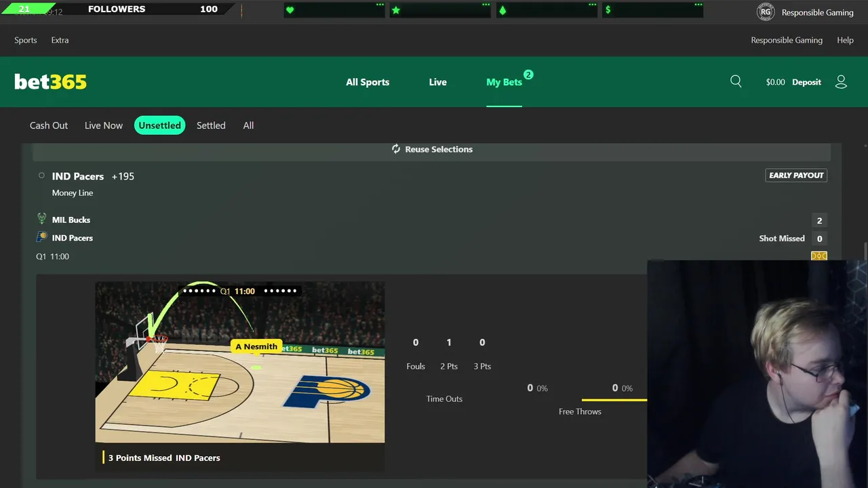
Task: Click the MIL Bucks team name
Action: coord(71,220)
